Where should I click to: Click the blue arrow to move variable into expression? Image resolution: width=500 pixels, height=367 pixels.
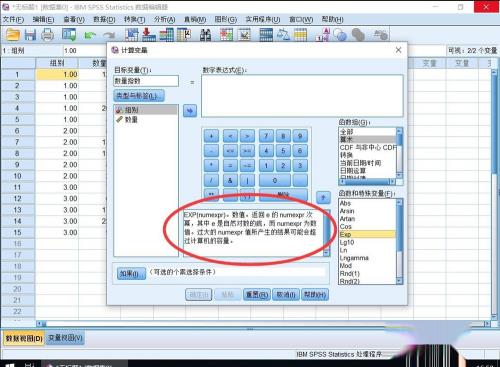[x=190, y=111]
